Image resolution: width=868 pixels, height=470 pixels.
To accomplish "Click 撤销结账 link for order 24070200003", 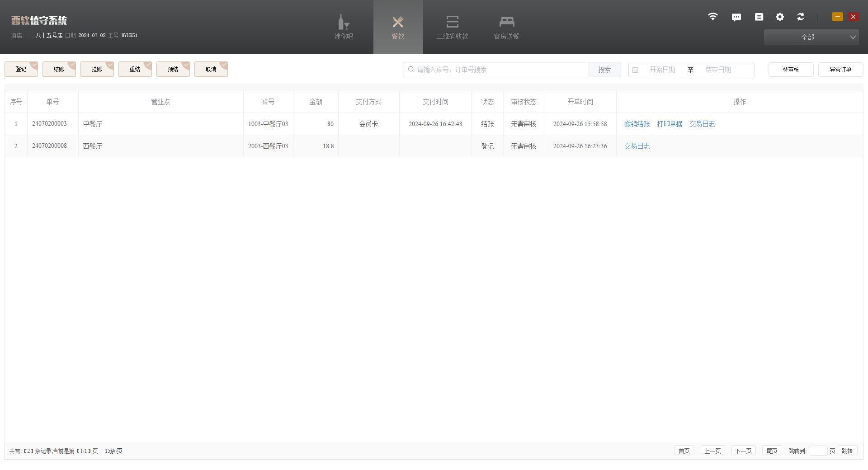I will [x=637, y=124].
